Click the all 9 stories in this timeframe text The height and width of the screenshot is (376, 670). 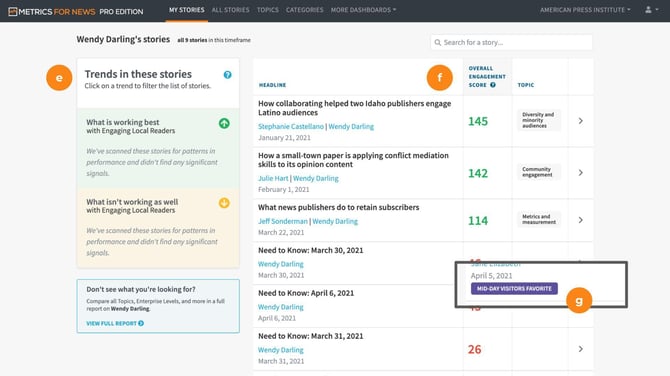pos(214,40)
